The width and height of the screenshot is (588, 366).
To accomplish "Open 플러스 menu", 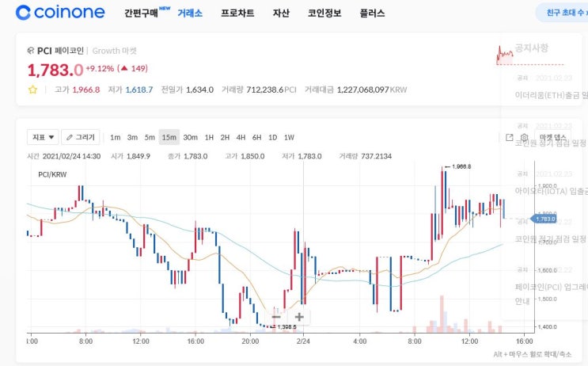I will click(x=372, y=13).
